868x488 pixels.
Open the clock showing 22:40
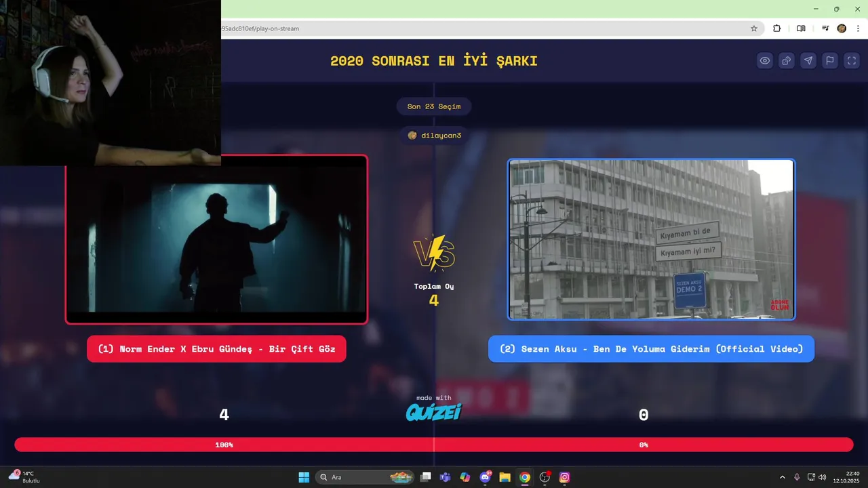click(848, 477)
